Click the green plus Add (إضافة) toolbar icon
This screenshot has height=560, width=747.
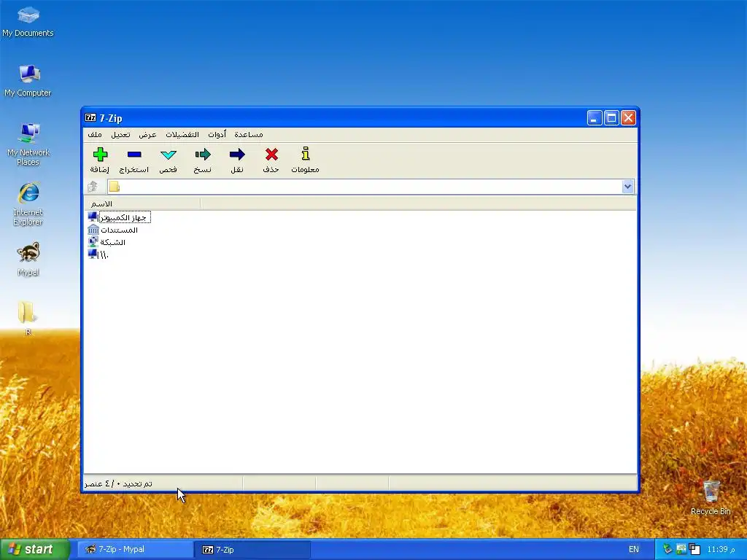(100, 155)
